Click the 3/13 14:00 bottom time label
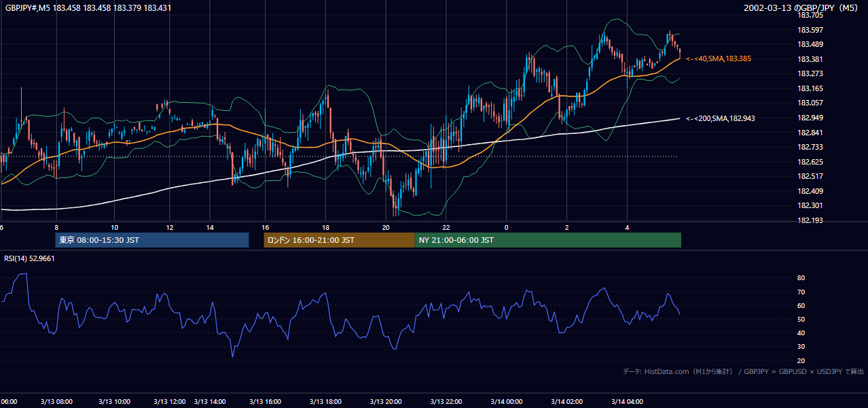This screenshot has height=408, width=868. pos(210,402)
